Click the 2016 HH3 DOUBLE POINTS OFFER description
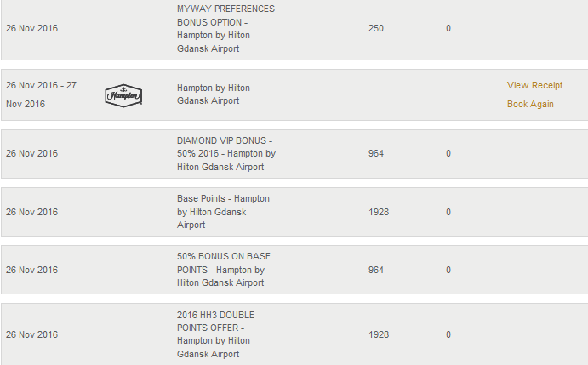The width and height of the screenshot is (588, 365). point(215,334)
